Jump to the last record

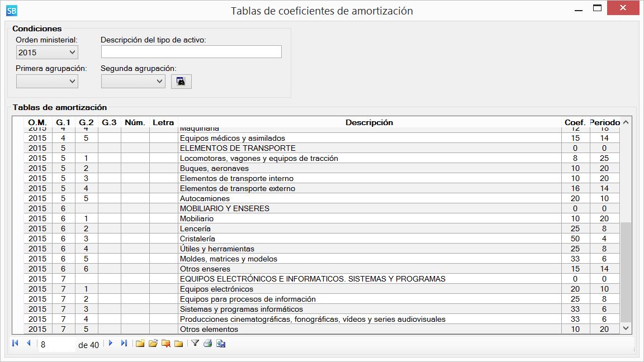[x=124, y=344]
